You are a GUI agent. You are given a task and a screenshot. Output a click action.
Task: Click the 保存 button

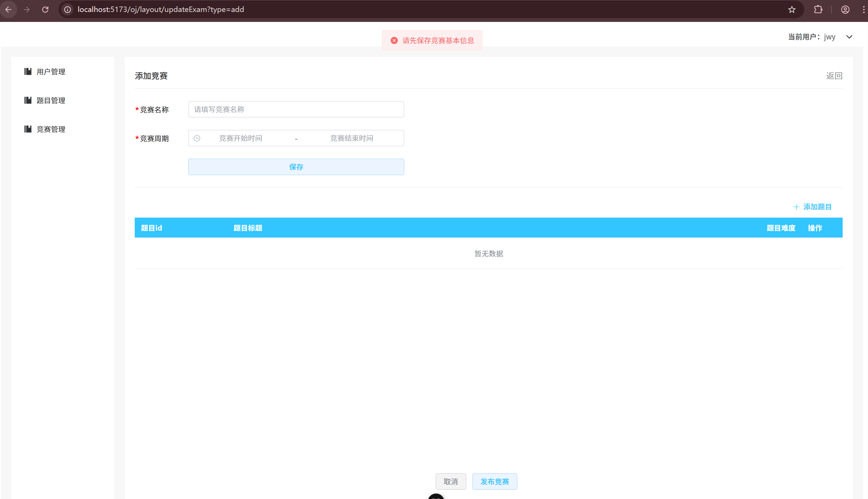point(296,167)
